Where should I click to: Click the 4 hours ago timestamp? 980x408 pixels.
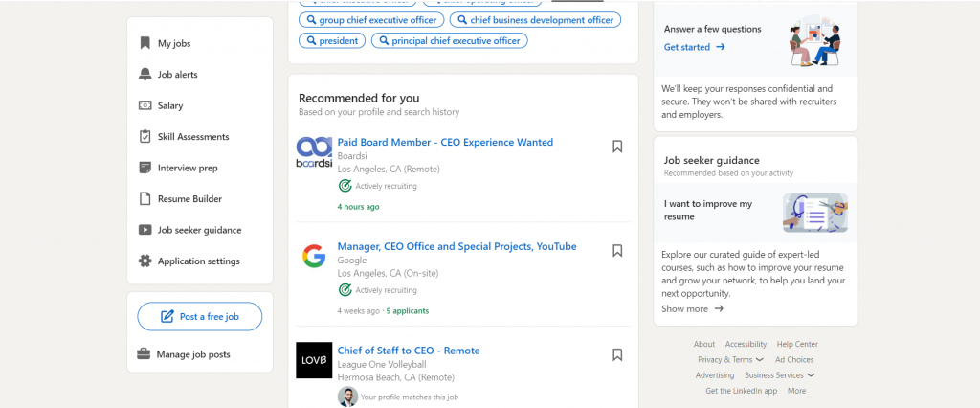point(358,207)
